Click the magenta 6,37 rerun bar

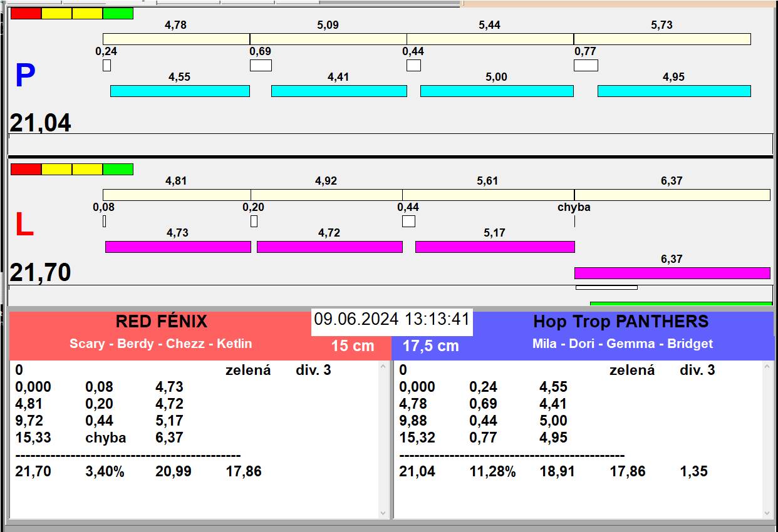672,273
